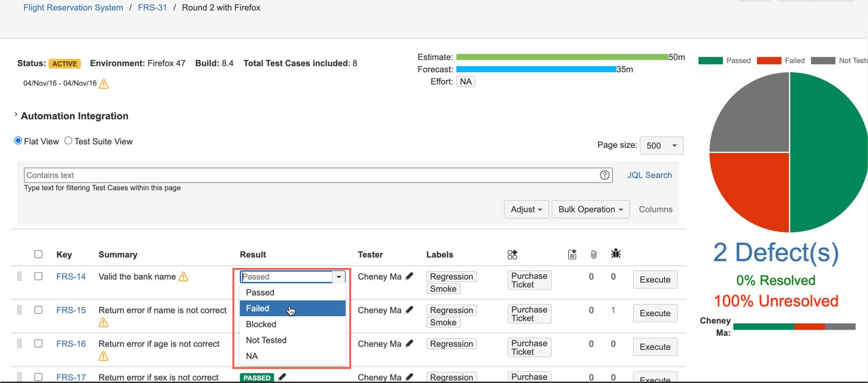Edit tester pencil icon in FRS-14 row
Viewport: 868px width, 383px height.
(x=409, y=277)
